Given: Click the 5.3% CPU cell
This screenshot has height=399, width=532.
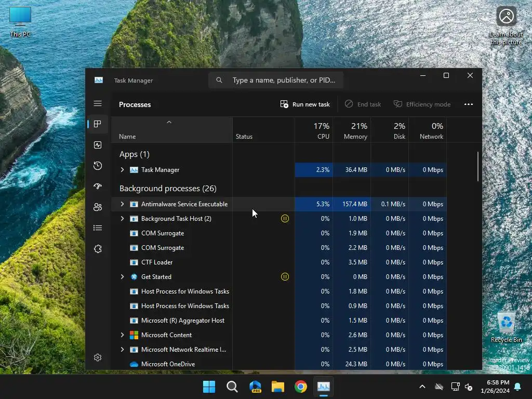Looking at the screenshot, I should [x=314, y=204].
